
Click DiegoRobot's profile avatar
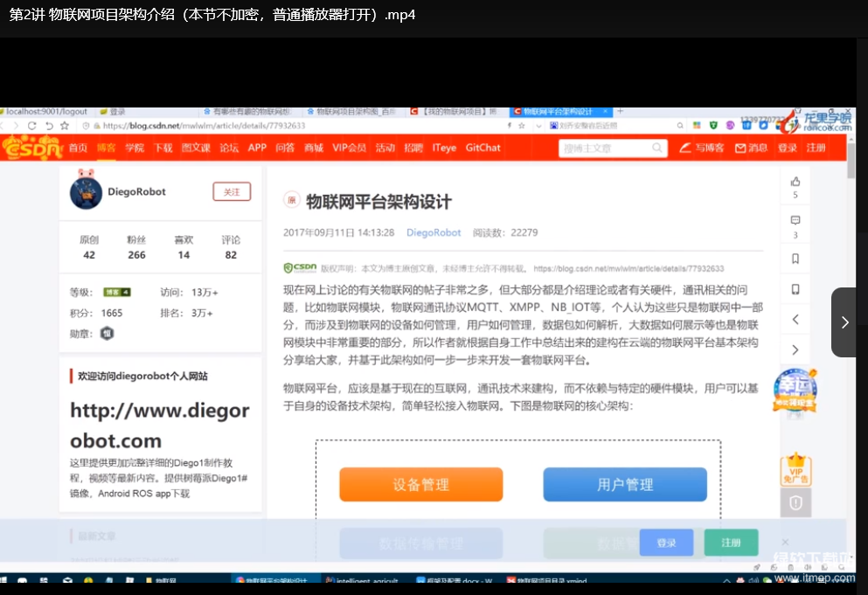[86, 192]
